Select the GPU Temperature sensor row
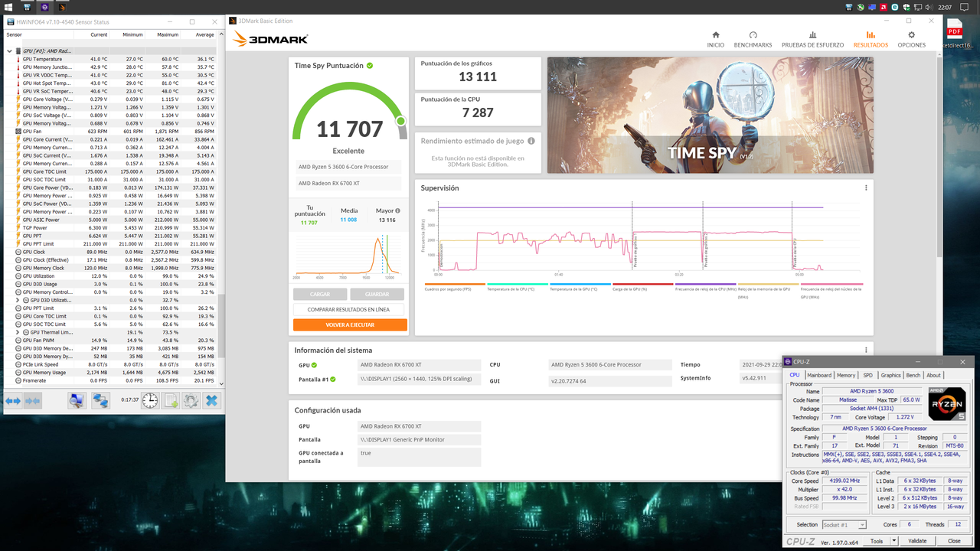Viewport: 980px width, 551px height. coord(111,59)
